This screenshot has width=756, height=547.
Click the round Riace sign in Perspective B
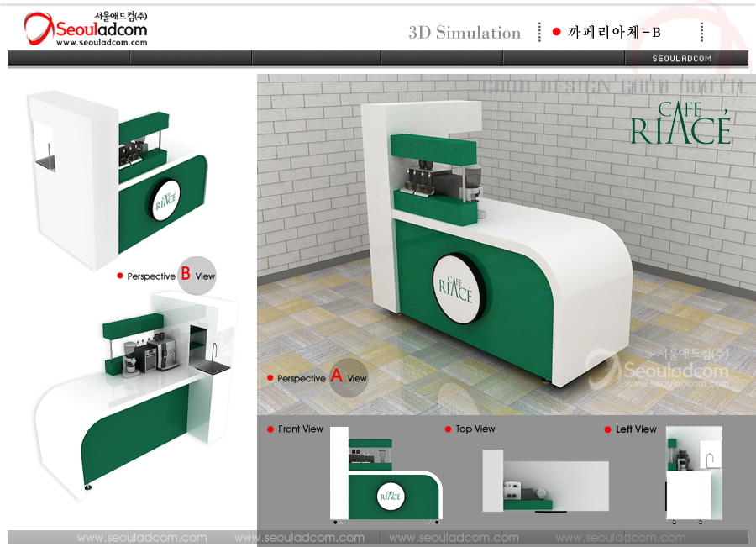(x=165, y=201)
